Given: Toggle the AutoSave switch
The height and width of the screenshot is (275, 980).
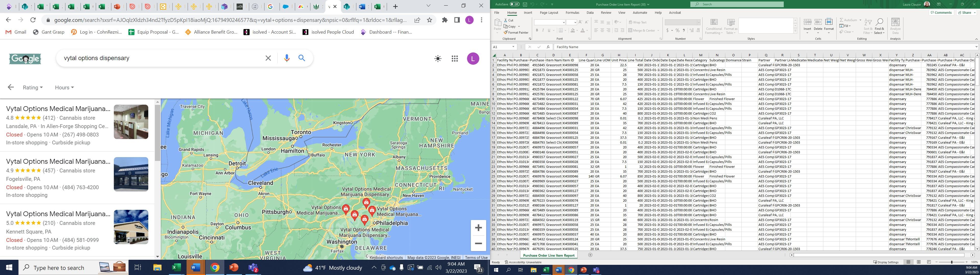Looking at the screenshot, I should [x=514, y=4].
